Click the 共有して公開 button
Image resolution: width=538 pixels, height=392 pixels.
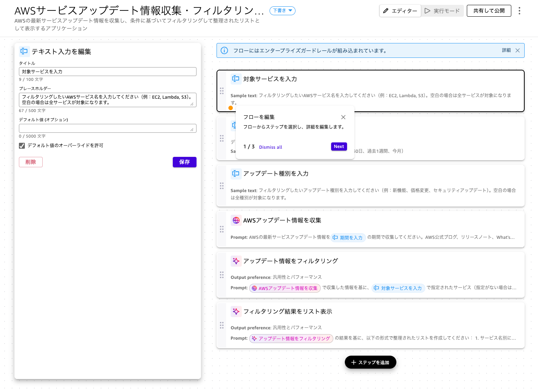pyautogui.click(x=489, y=11)
